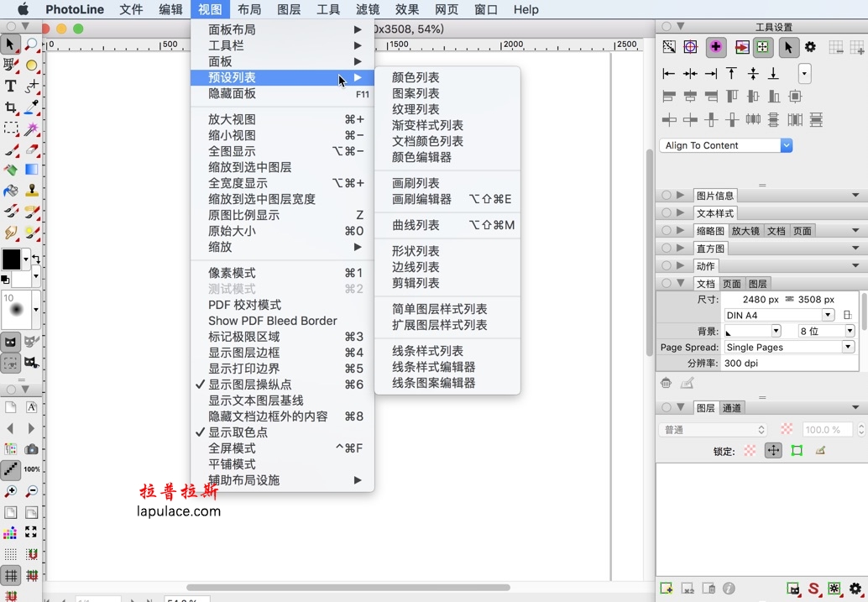The image size is (868, 602).
Task: Click the white background color swatch
Action: (x=22, y=279)
